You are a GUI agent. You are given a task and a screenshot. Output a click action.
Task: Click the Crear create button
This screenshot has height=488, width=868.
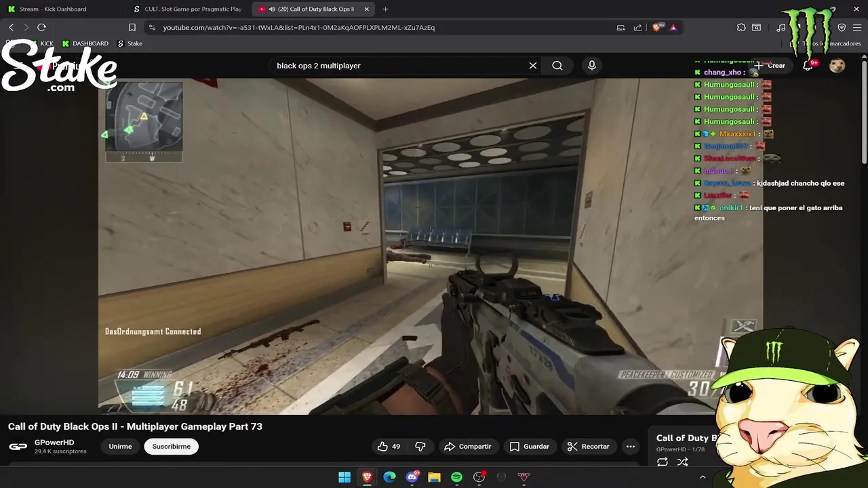[x=770, y=66]
